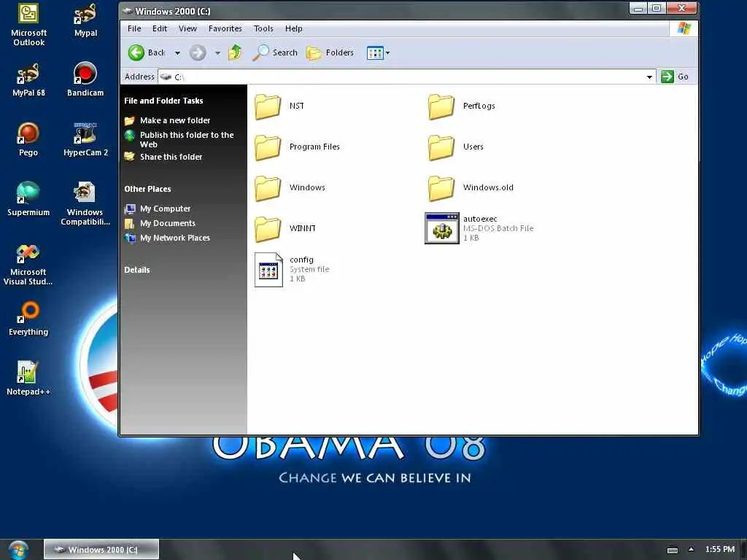Expand the Address bar dropdown
Viewport: 747px width, 560px height.
[x=649, y=77]
